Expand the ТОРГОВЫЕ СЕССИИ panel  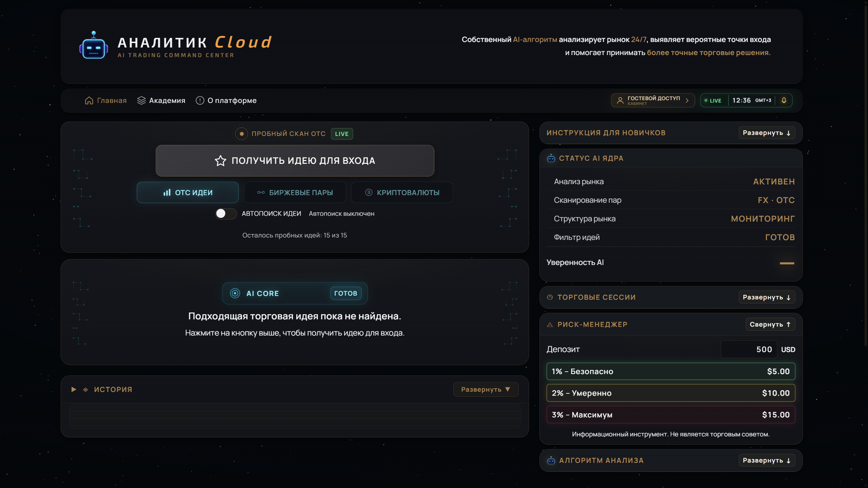(x=767, y=297)
